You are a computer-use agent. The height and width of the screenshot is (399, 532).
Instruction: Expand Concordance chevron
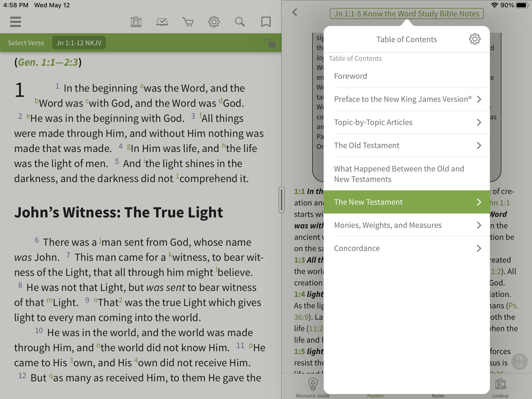pos(479,248)
